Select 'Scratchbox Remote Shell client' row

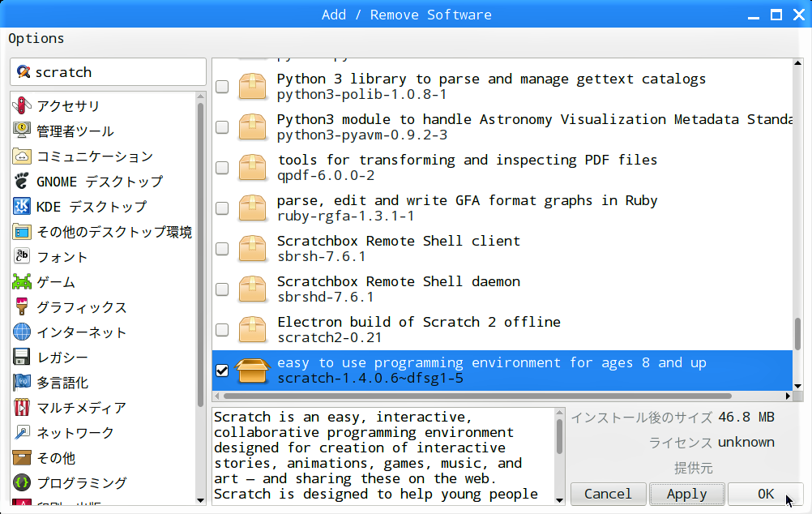502,249
